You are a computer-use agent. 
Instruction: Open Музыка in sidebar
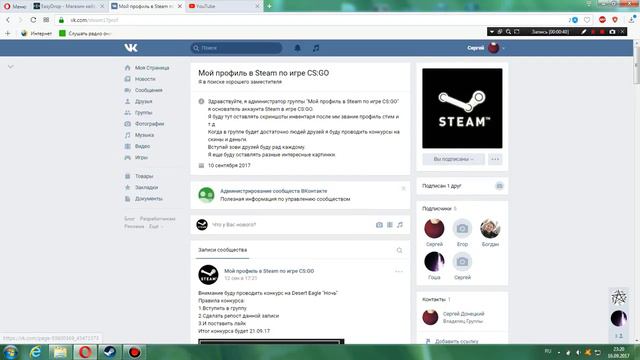click(x=139, y=135)
